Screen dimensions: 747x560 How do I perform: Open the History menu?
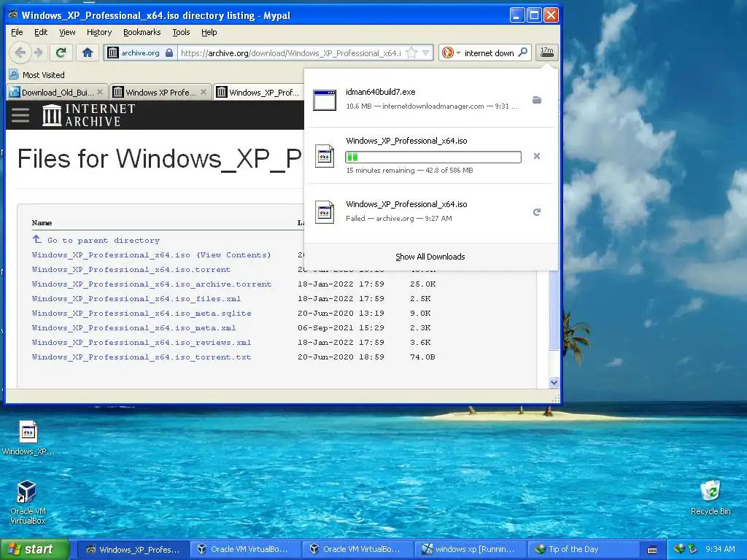click(x=99, y=32)
